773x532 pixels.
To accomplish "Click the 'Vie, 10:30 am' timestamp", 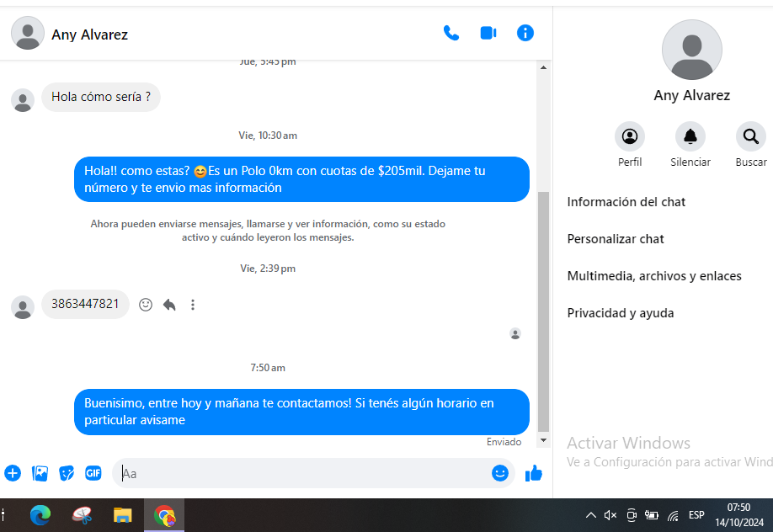I will pos(268,136).
